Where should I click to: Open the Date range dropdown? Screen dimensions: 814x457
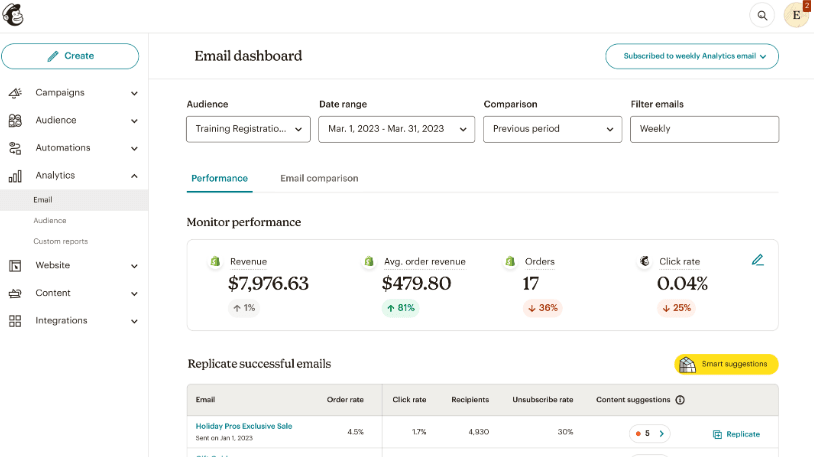pyautogui.click(x=396, y=129)
